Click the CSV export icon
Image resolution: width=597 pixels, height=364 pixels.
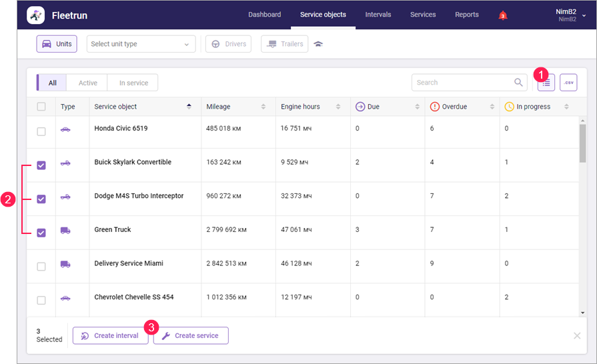(568, 83)
